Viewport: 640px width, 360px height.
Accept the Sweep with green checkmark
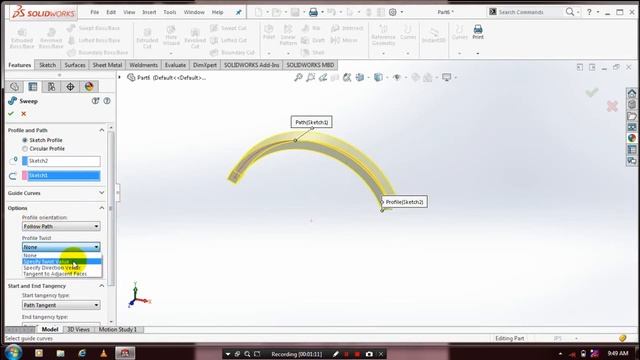tap(11, 114)
